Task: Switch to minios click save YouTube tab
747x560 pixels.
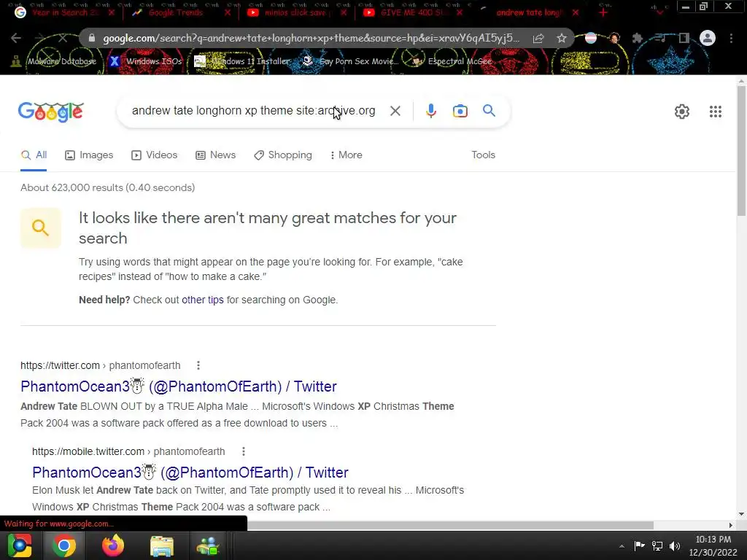Action: [x=290, y=12]
